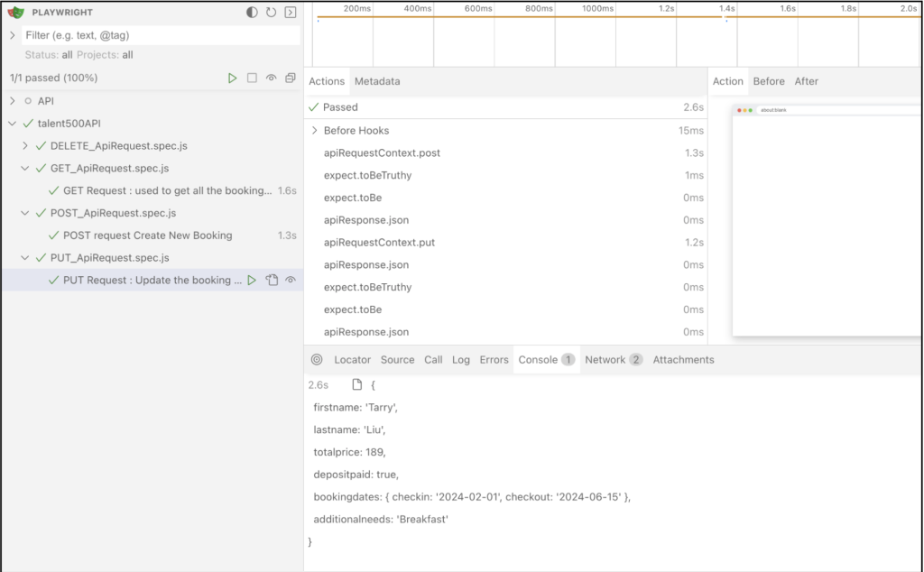Stop test execution via the square stop icon

(x=253, y=78)
